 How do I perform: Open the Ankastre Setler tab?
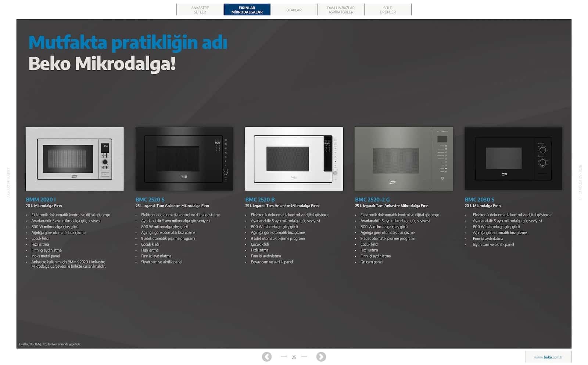coord(200,10)
